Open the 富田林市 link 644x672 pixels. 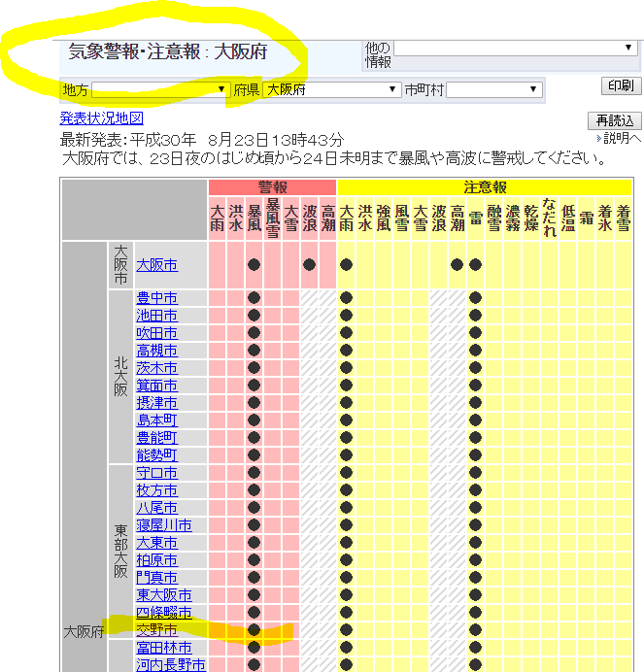point(164,648)
